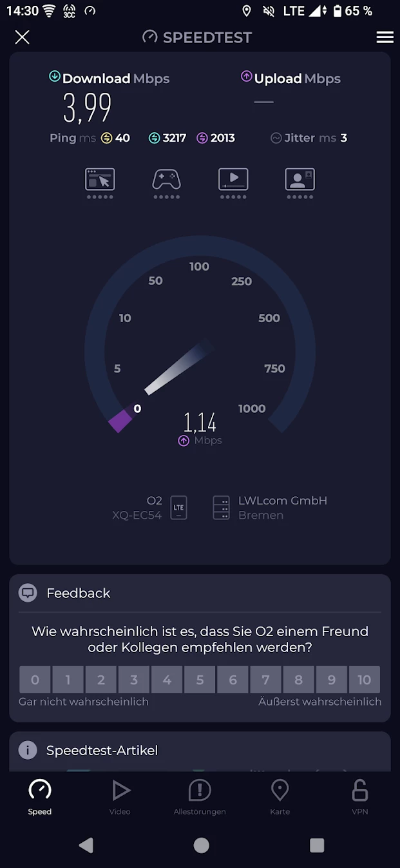Open the Allestörungen tab
Image resolution: width=400 pixels, height=868 pixels.
point(200,796)
